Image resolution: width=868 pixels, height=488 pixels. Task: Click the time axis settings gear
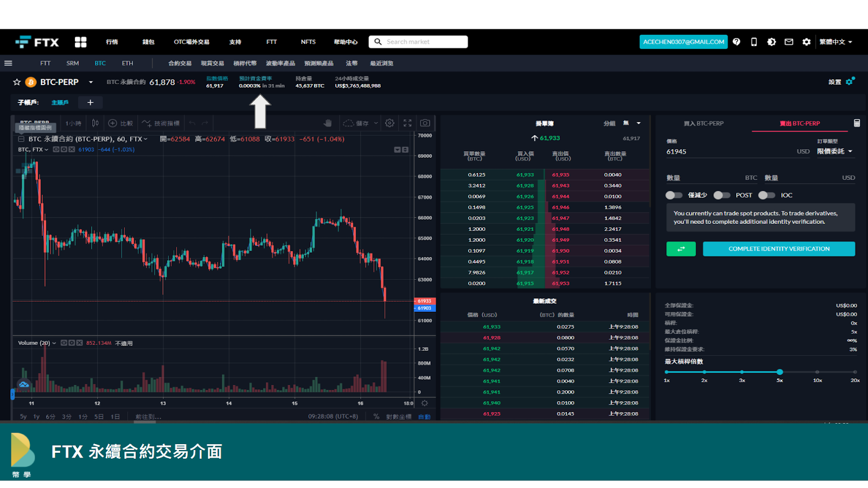[x=425, y=403]
